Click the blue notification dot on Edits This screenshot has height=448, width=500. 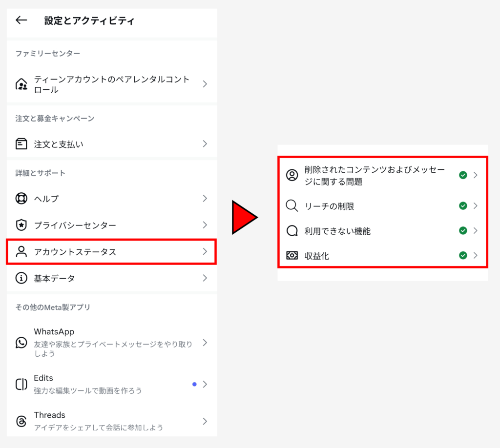194,384
